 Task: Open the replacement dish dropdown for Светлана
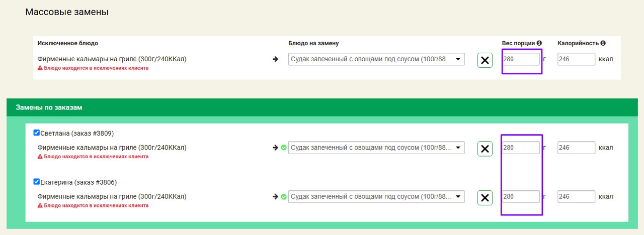point(376,148)
